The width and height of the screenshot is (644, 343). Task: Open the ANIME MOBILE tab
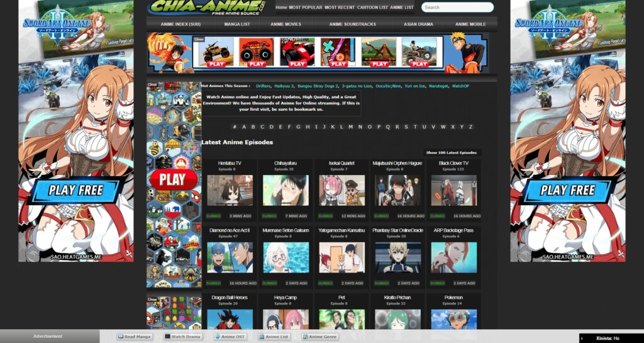click(x=470, y=25)
